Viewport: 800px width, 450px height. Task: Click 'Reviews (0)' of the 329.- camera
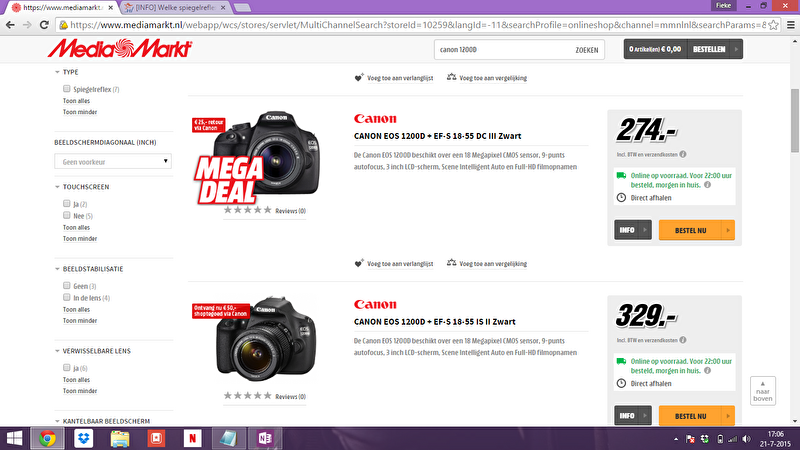[290, 396]
